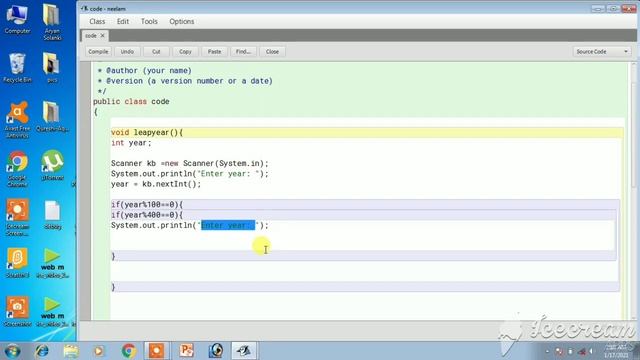
Task: Open the Tools menu
Action: (x=149, y=22)
